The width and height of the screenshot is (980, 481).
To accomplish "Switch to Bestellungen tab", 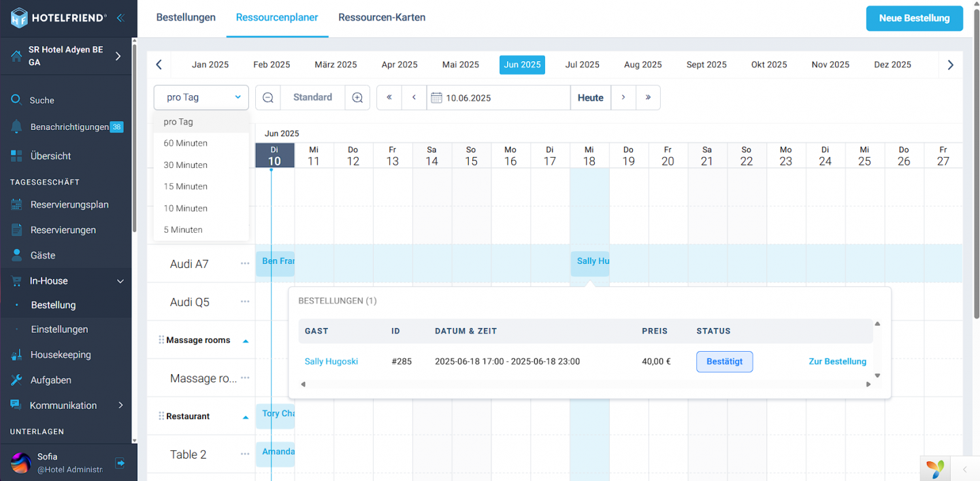I will click(x=186, y=18).
